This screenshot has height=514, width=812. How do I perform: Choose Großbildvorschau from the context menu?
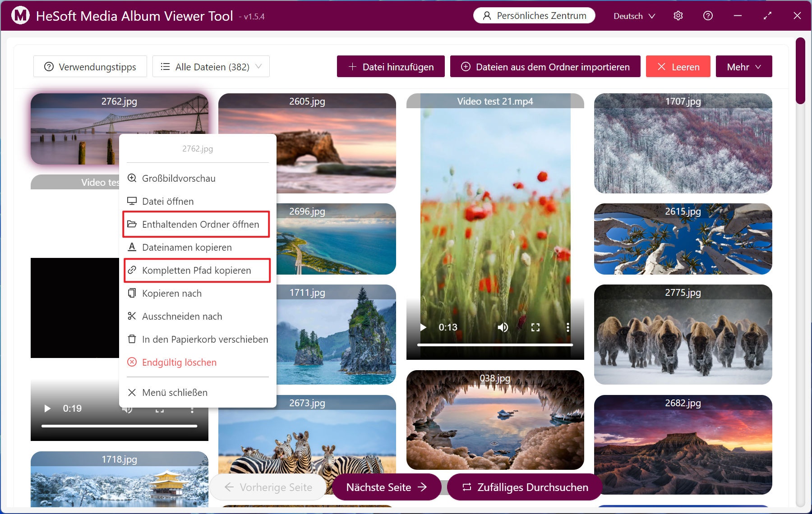pos(198,178)
